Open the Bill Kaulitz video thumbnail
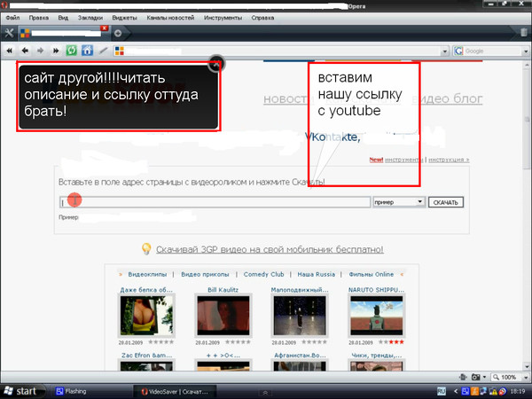 (x=223, y=316)
